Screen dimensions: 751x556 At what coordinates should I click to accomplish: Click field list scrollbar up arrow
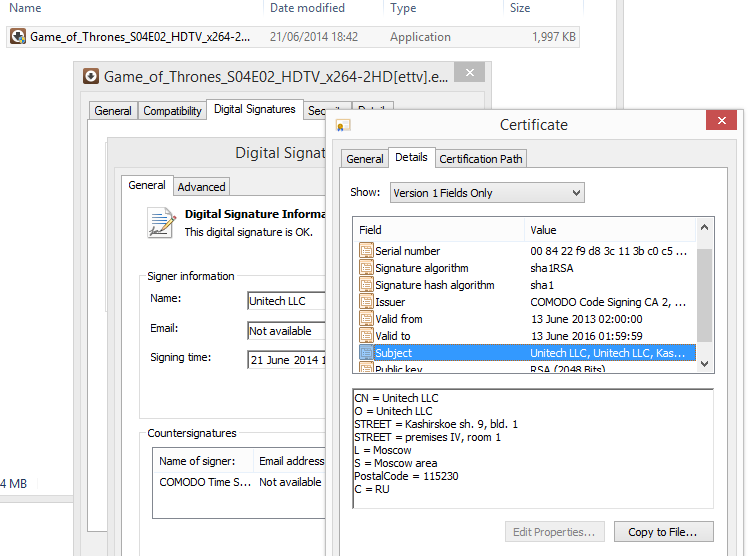coord(704,228)
